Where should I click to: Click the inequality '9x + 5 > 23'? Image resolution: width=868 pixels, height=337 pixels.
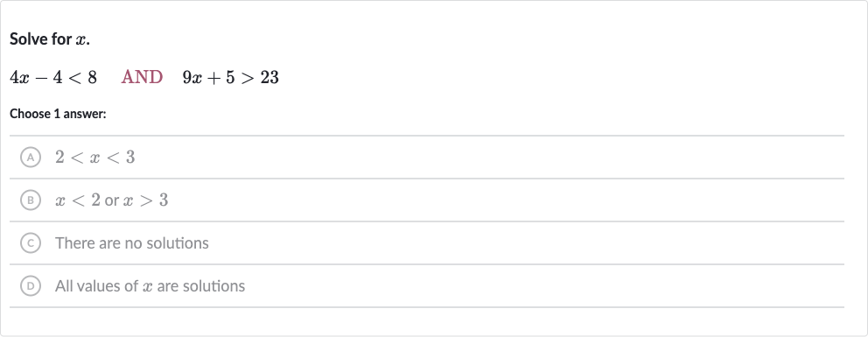[x=231, y=78]
